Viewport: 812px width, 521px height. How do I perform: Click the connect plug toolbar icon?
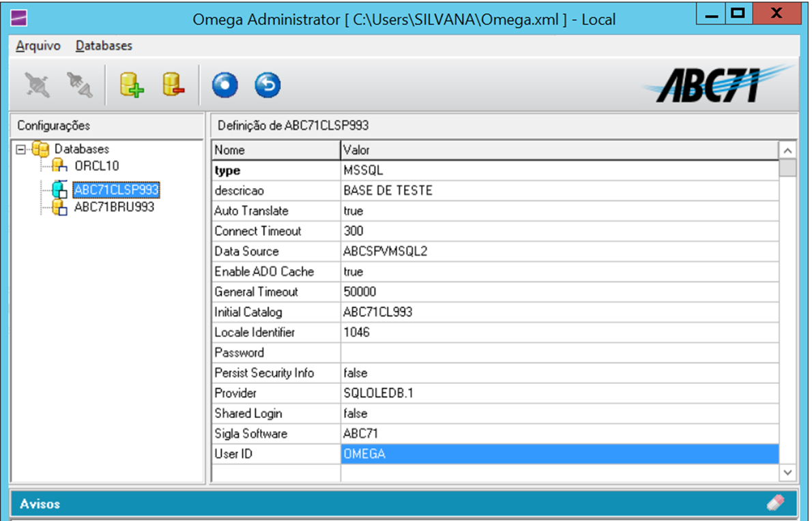tap(38, 85)
